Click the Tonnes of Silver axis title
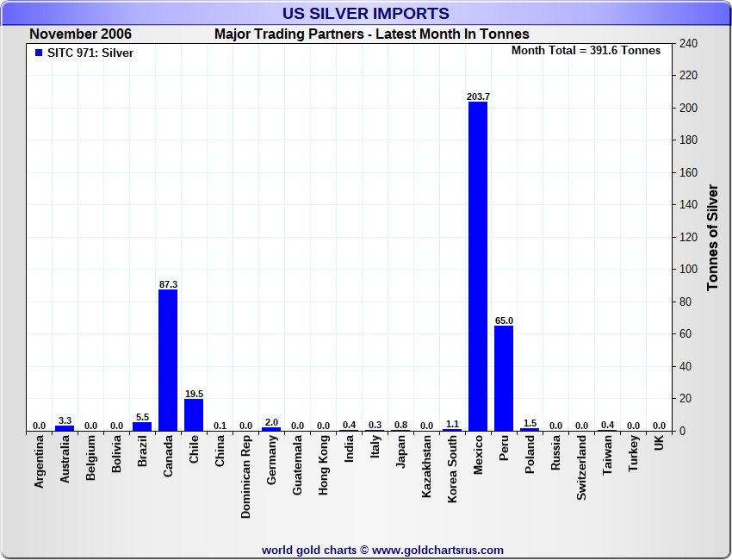The width and height of the screenshot is (732, 560). point(712,237)
